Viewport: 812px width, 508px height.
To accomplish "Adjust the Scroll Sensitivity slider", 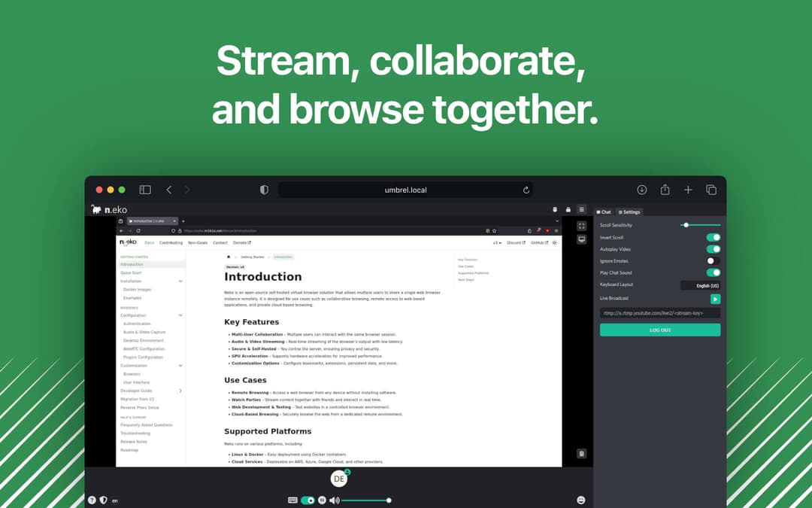I will [x=686, y=225].
